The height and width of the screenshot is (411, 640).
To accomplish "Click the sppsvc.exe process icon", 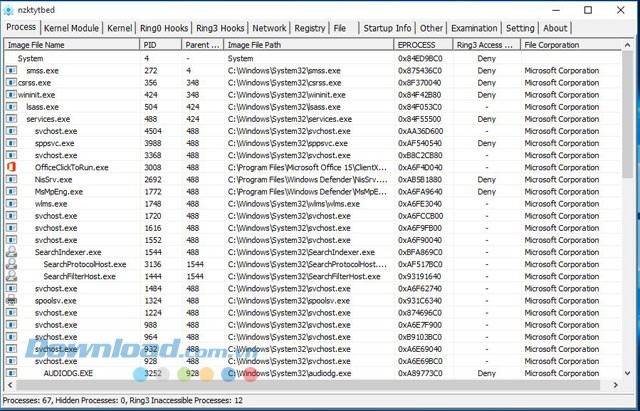I will point(11,143).
